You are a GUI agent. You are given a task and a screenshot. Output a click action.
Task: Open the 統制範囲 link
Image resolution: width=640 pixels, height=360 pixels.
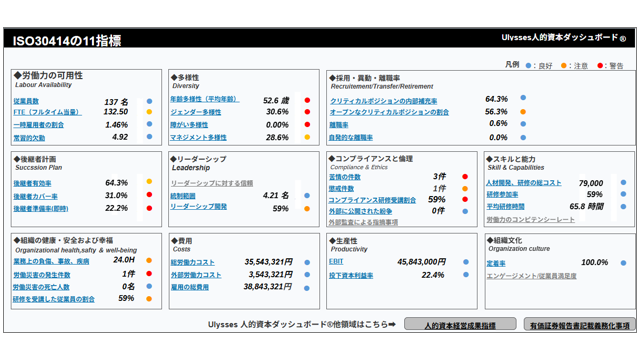[x=183, y=196]
